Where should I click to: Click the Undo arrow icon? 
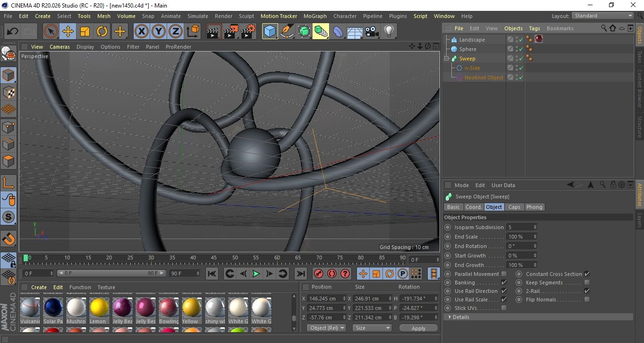(12, 32)
